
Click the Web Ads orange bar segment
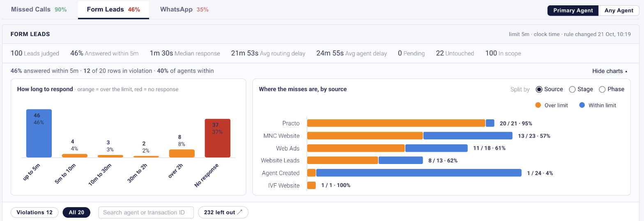pyautogui.click(x=356, y=148)
